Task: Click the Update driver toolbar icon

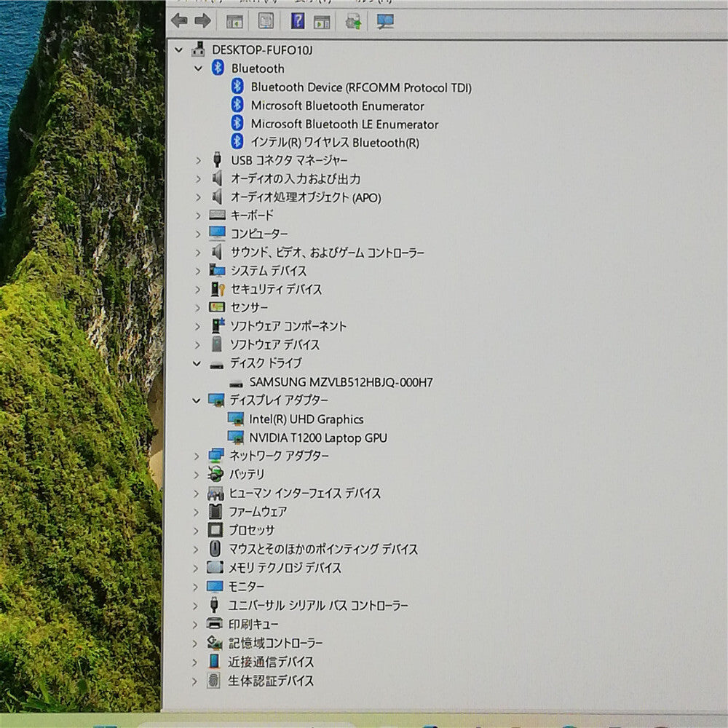Action: coord(354,21)
